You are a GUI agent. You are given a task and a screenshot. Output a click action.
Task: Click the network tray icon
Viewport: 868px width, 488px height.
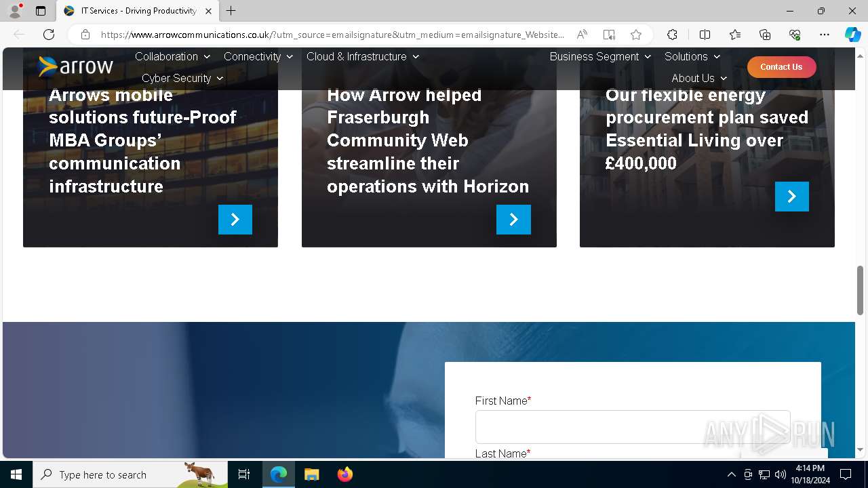[x=764, y=474]
